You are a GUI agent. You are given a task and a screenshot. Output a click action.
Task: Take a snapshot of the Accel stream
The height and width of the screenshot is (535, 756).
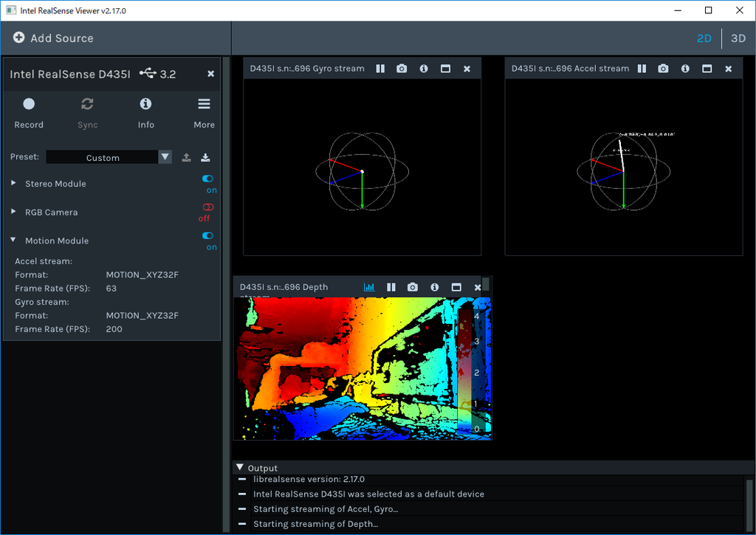[x=664, y=69]
